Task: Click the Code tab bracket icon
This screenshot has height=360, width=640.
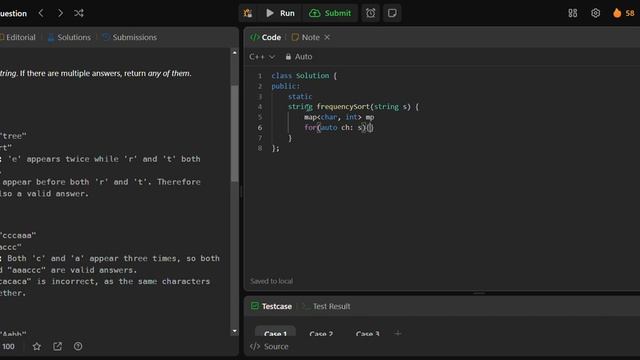Action: [x=255, y=37]
